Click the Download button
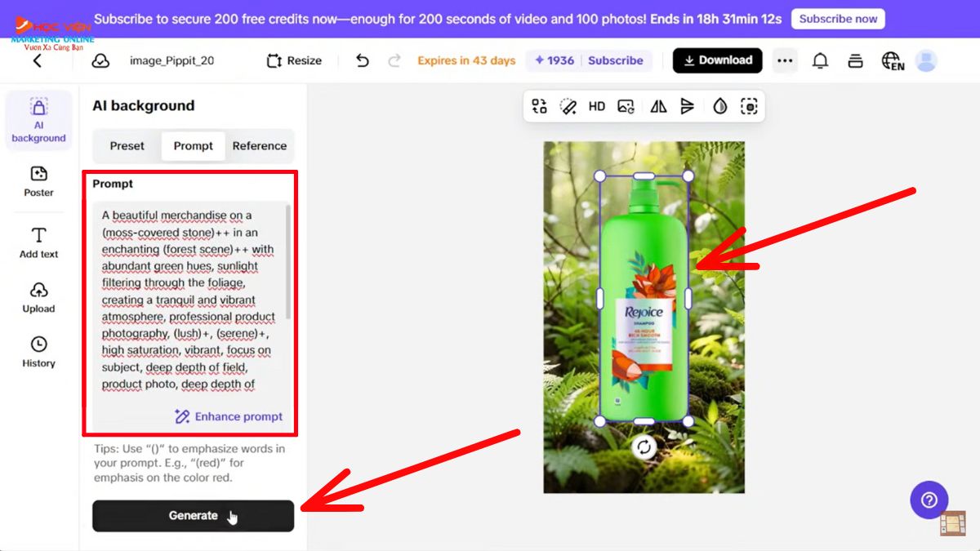 (718, 60)
